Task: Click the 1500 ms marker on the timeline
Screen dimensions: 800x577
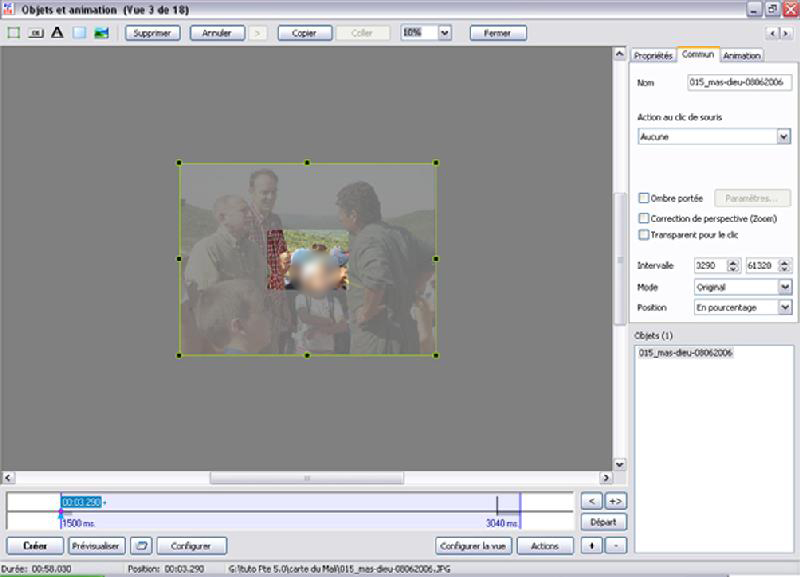Action: 79,523
